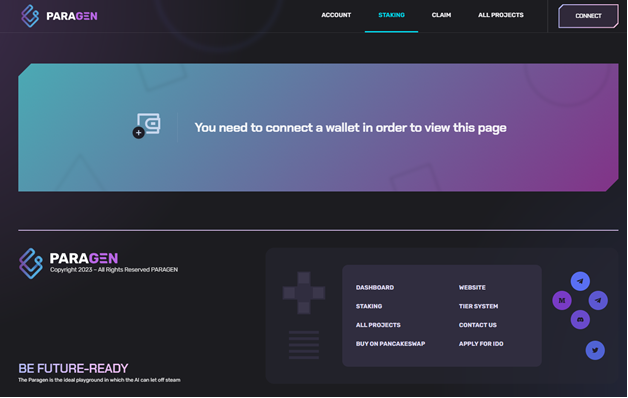Open Staking footer link
The height and width of the screenshot is (398, 628).
click(x=369, y=306)
